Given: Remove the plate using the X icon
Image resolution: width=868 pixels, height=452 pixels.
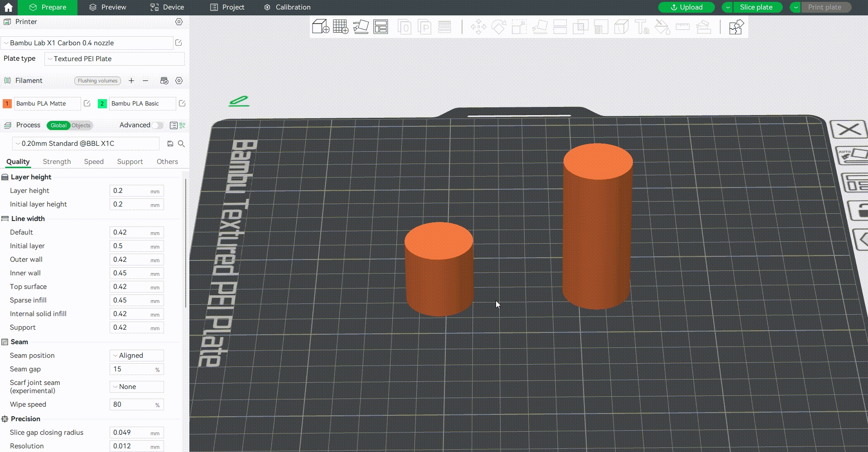Looking at the screenshot, I should pyautogui.click(x=849, y=130).
